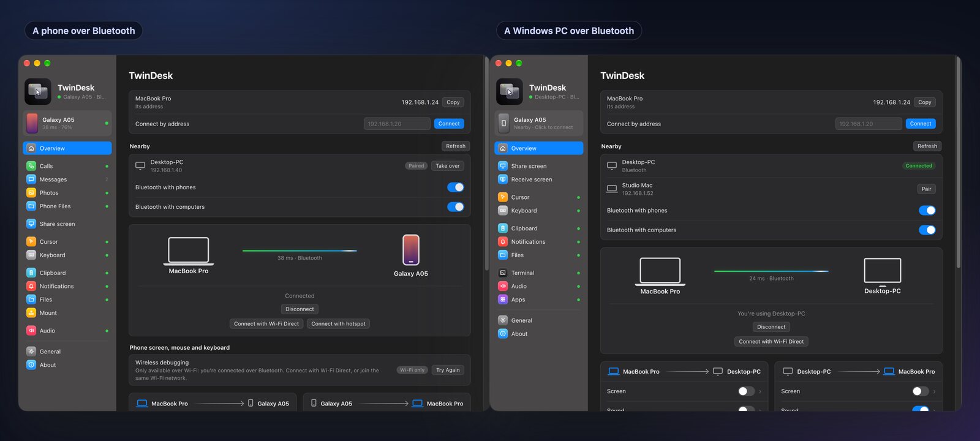Click Try Again for wireless debugging
The height and width of the screenshot is (441, 980).
[x=448, y=370]
